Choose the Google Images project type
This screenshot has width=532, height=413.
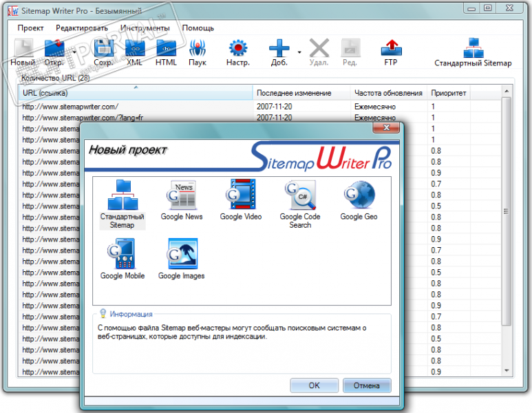182,259
